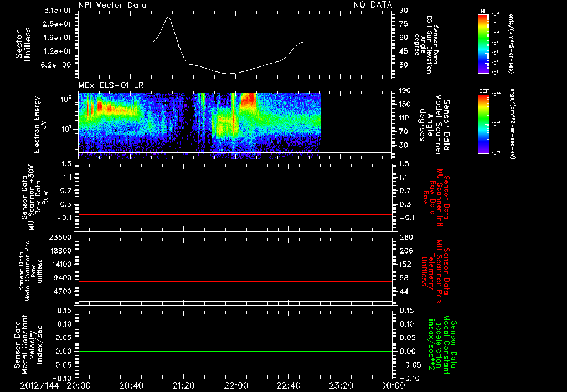The image size is (567, 392).
Task: Click the "Sector Unitless" axis title
Action: (23, 44)
